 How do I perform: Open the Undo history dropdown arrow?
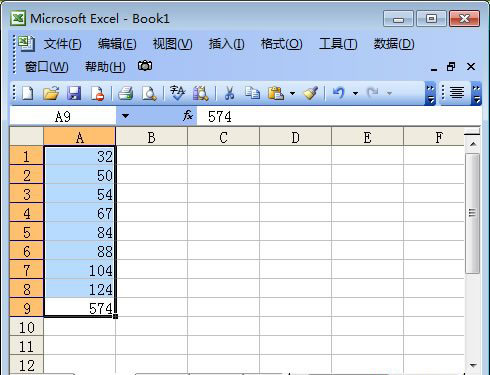[355, 93]
